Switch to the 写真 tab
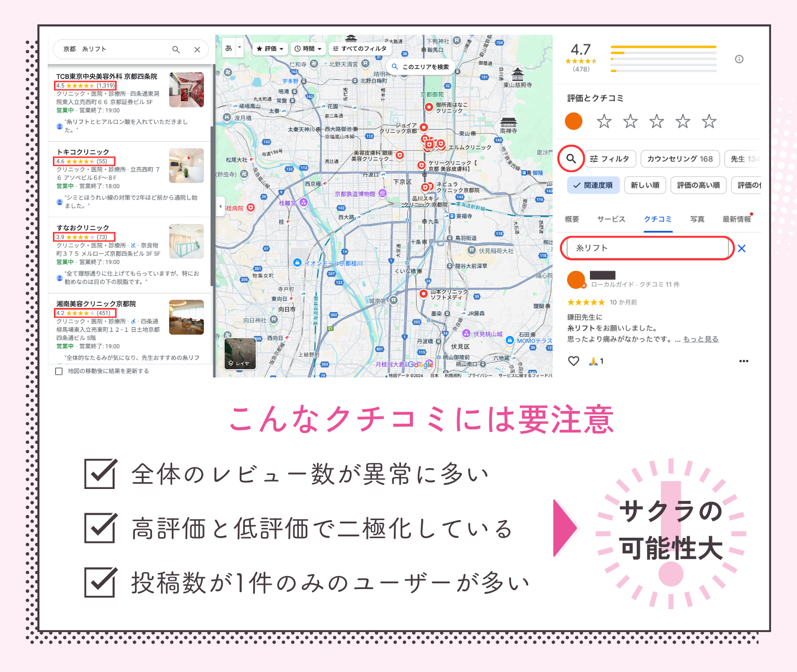The width and height of the screenshot is (797, 672). pos(697,219)
